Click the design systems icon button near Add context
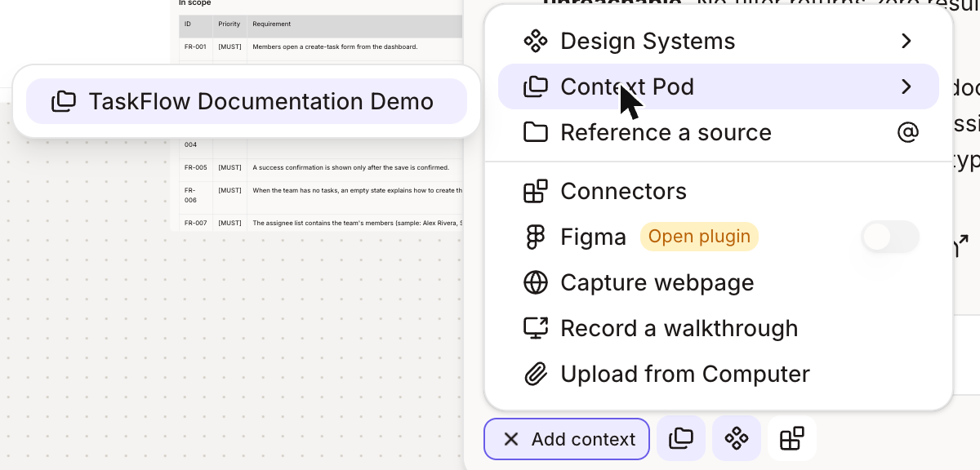The width and height of the screenshot is (980, 470). (737, 439)
